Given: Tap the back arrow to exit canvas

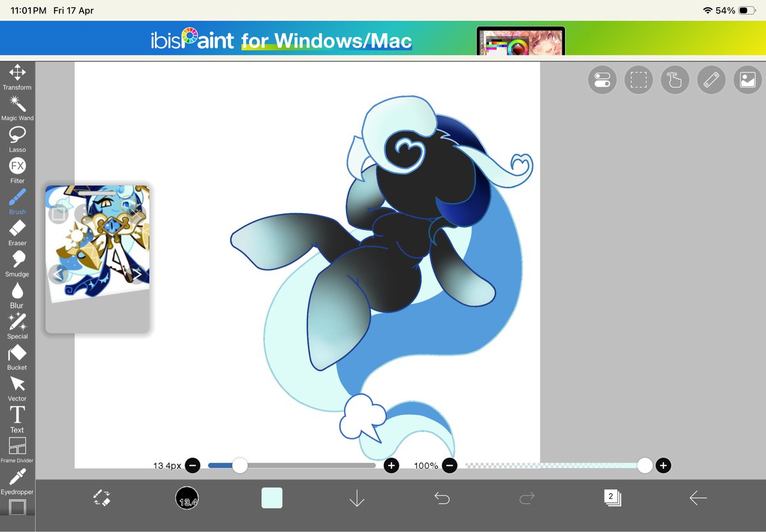Looking at the screenshot, I should [x=698, y=498].
